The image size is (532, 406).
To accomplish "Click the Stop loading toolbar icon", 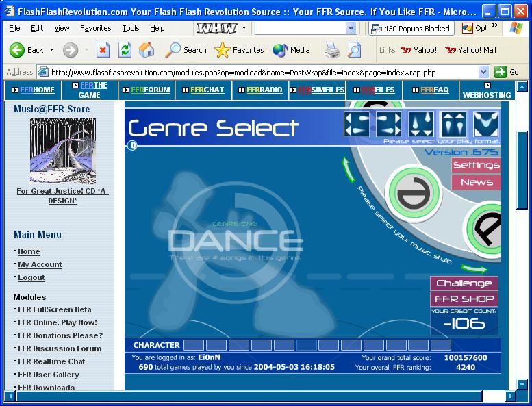I will 103,50.
